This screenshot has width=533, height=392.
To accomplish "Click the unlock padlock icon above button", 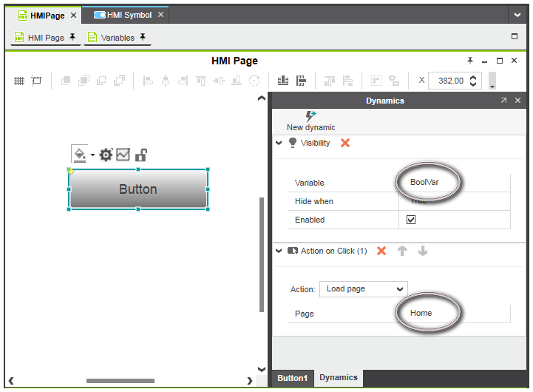I will [x=140, y=155].
